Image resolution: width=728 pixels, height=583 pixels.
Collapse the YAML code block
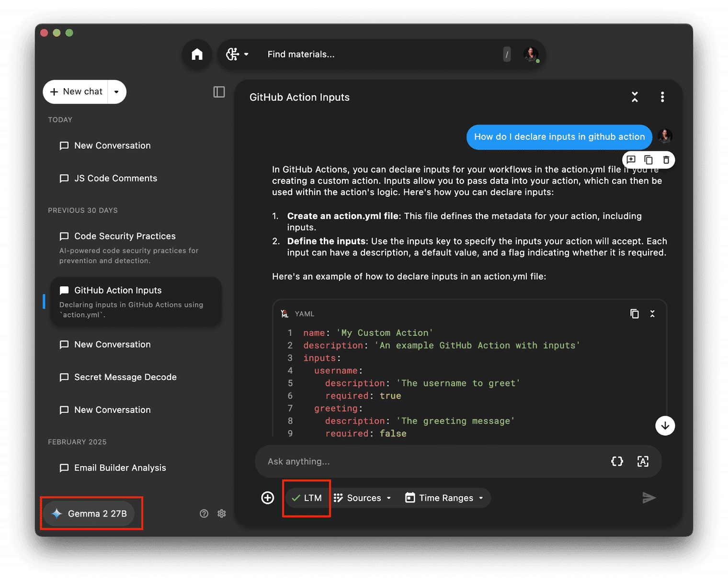tap(652, 314)
